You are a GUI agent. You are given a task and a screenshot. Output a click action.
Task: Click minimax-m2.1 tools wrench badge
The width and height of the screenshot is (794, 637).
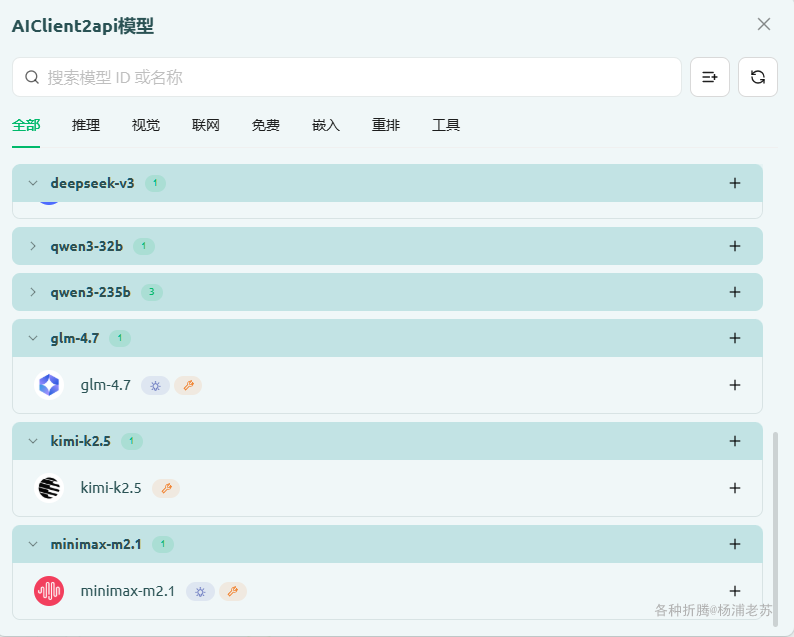(x=232, y=591)
